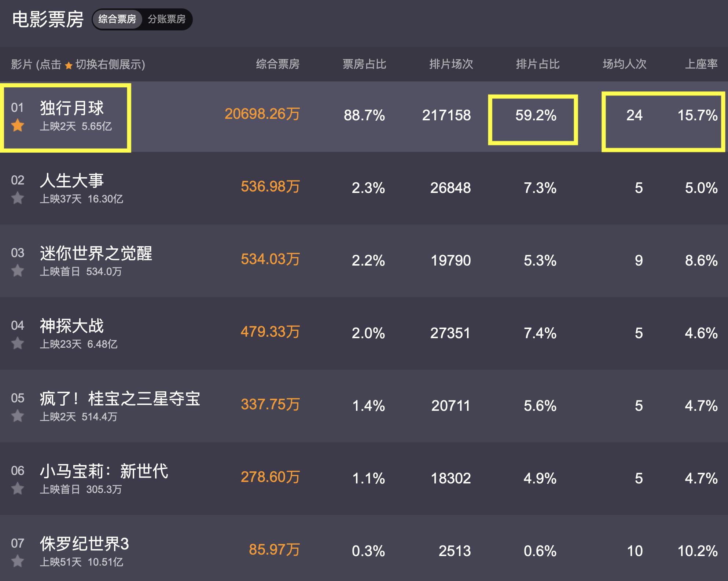
Task: Toggle the star for 人生大事
Action: (x=18, y=198)
